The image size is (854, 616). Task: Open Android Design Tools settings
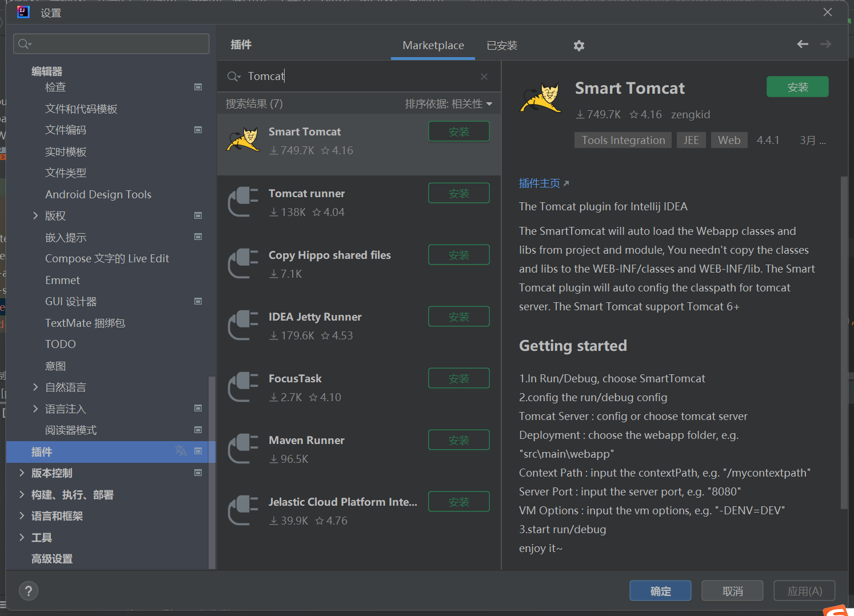coord(98,194)
